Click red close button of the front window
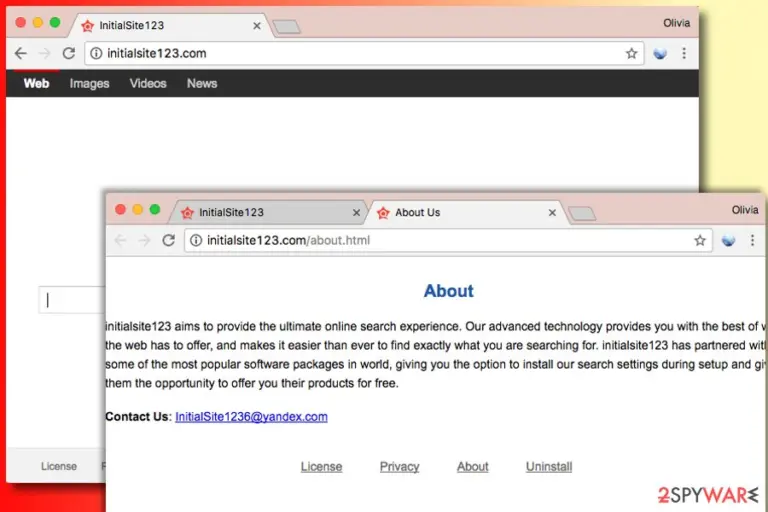Image resolution: width=768 pixels, height=512 pixels. [120, 210]
